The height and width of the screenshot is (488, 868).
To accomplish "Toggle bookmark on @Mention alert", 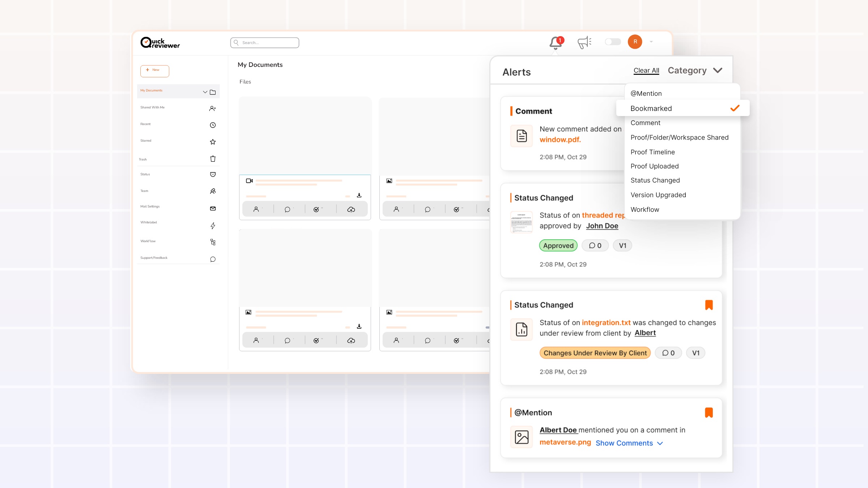I will (x=709, y=412).
